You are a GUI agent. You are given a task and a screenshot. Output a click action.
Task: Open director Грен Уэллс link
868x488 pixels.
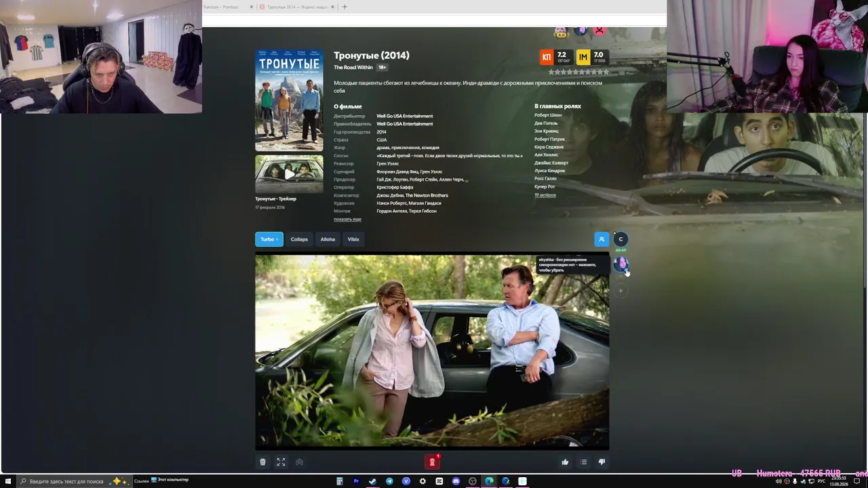click(x=388, y=163)
